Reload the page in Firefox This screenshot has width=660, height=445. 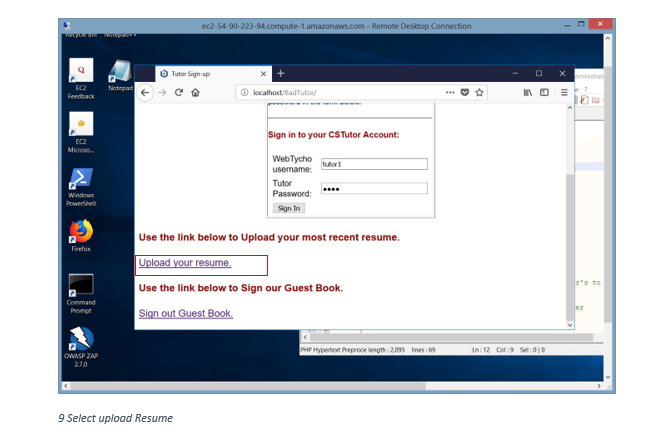[179, 93]
